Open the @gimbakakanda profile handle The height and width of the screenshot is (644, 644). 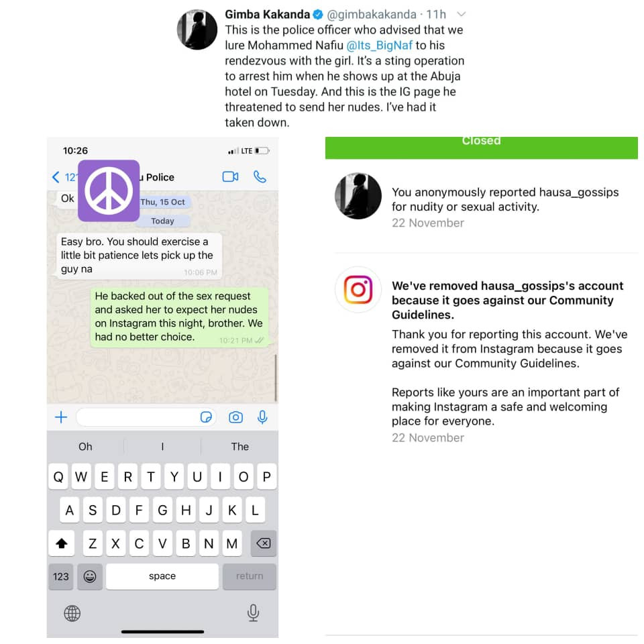tap(372, 14)
